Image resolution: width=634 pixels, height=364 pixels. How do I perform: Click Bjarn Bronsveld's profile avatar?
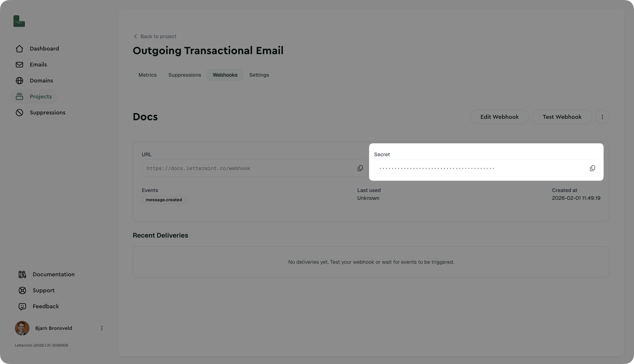[22, 328]
